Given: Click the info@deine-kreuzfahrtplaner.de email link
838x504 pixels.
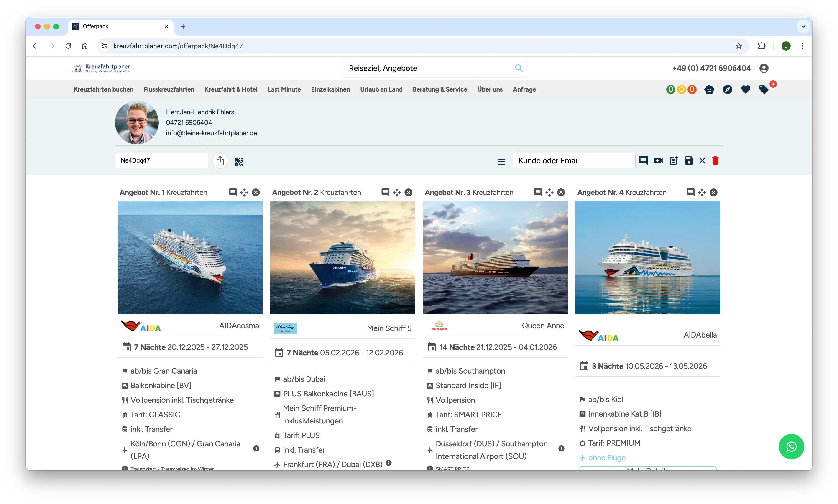Looking at the screenshot, I should tap(211, 133).
